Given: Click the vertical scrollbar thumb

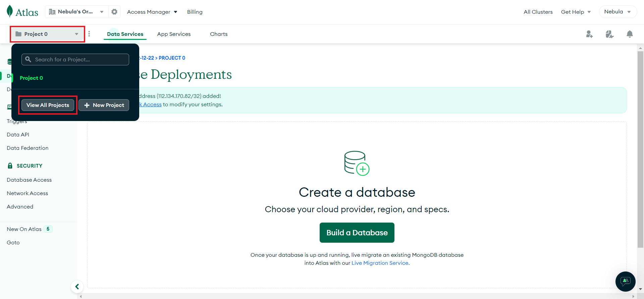Looking at the screenshot, I should pos(640,149).
